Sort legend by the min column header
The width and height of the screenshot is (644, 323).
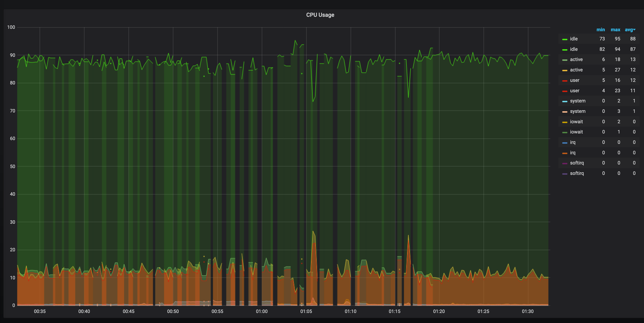pos(600,30)
